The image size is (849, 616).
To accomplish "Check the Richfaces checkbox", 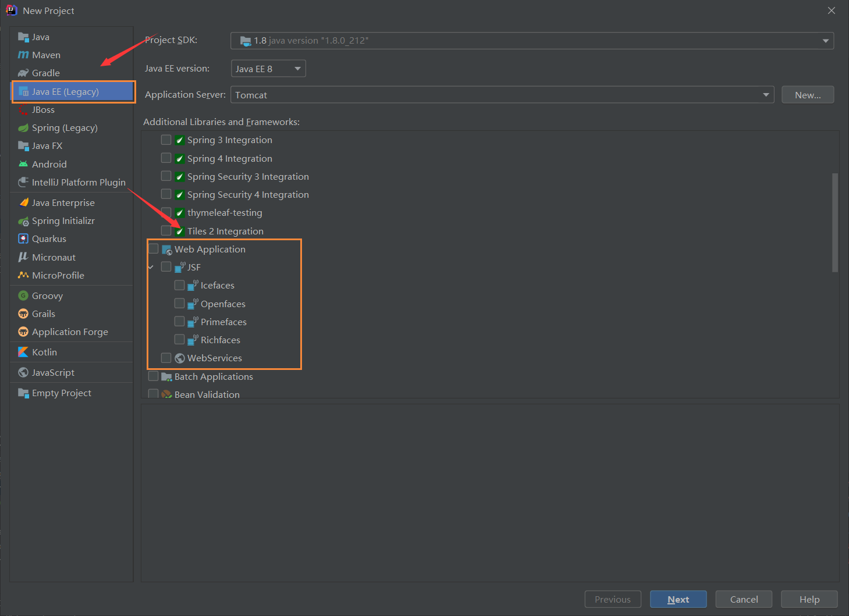I will 179,340.
